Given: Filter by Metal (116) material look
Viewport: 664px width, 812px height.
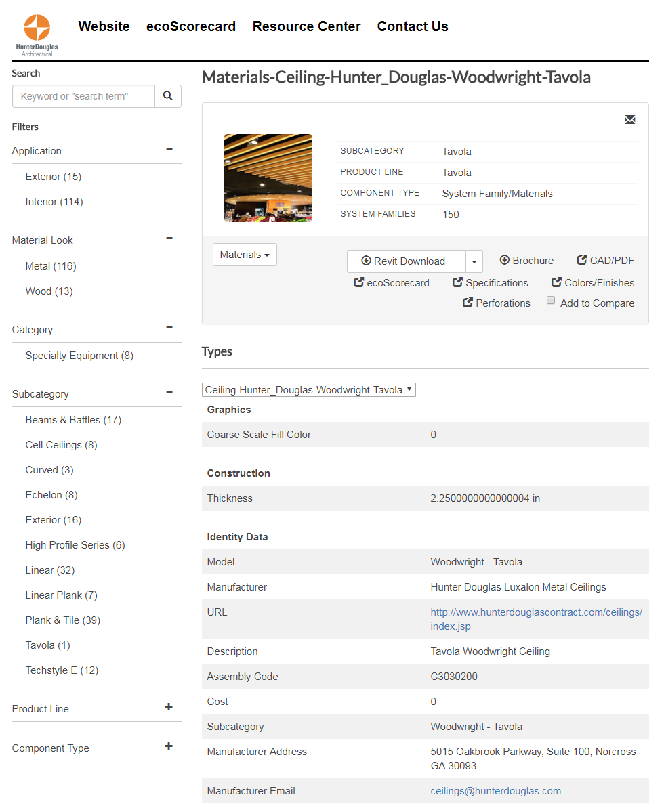Looking at the screenshot, I should pyautogui.click(x=51, y=266).
